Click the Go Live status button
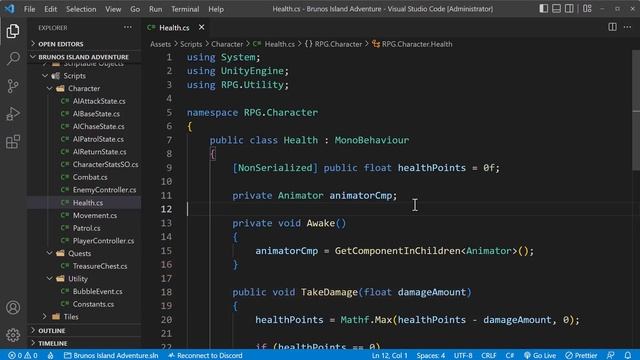 540,356
